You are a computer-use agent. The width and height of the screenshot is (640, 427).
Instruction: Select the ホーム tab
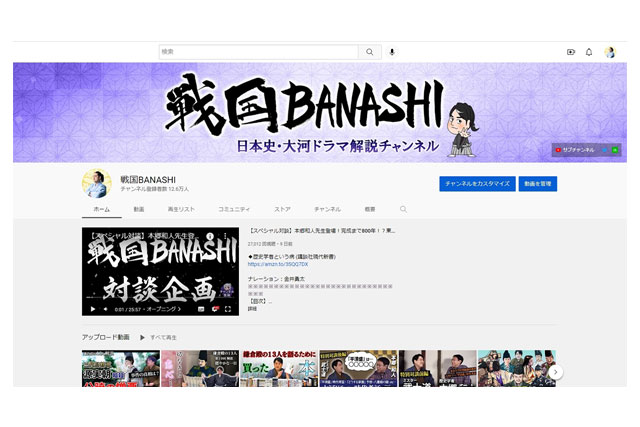102,209
